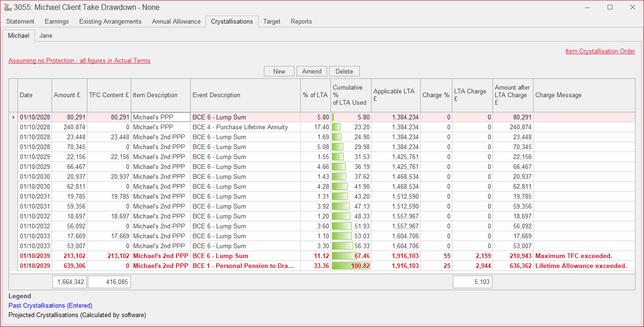Image resolution: width=644 pixels, height=327 pixels.
Task: Open the Reports tab
Action: (x=301, y=21)
